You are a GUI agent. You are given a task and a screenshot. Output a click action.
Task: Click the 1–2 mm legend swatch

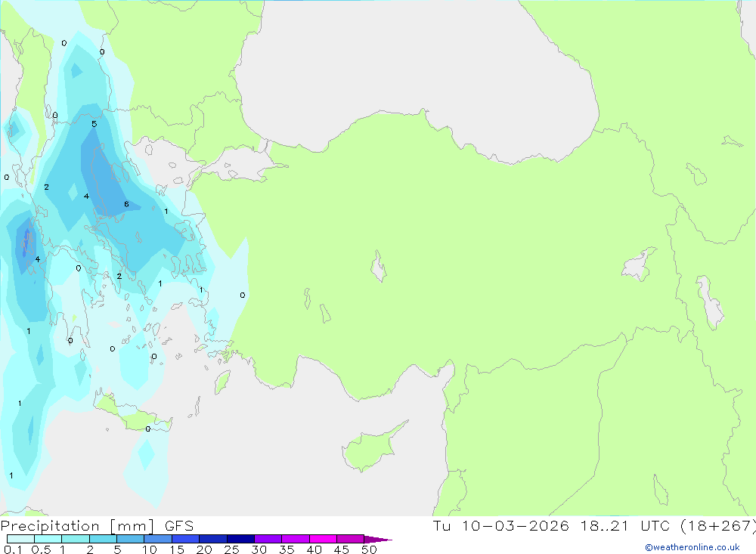pyautogui.click(x=75, y=539)
